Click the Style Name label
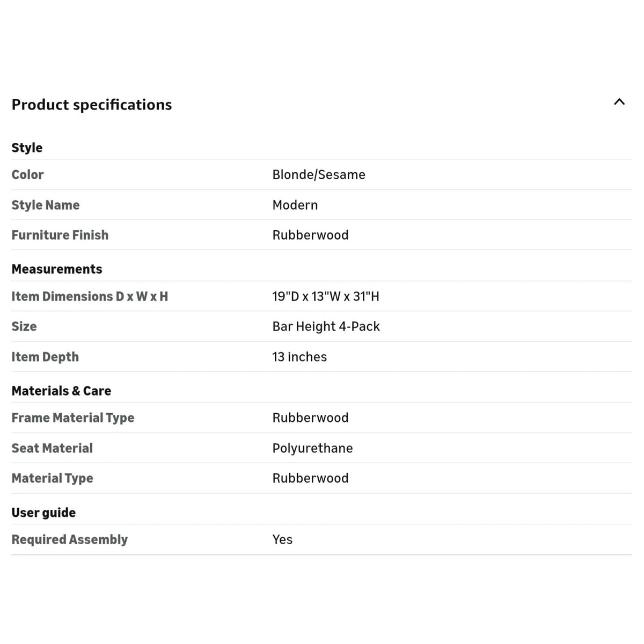Viewport: 644px width, 644px height. (46, 205)
